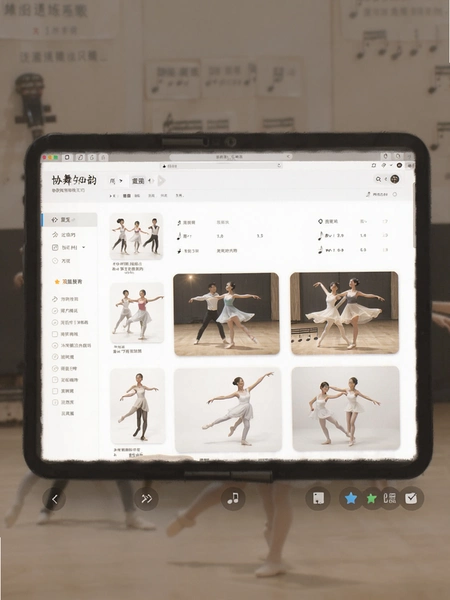
Task: Click the gray play triangle in the header
Action: pos(161,181)
